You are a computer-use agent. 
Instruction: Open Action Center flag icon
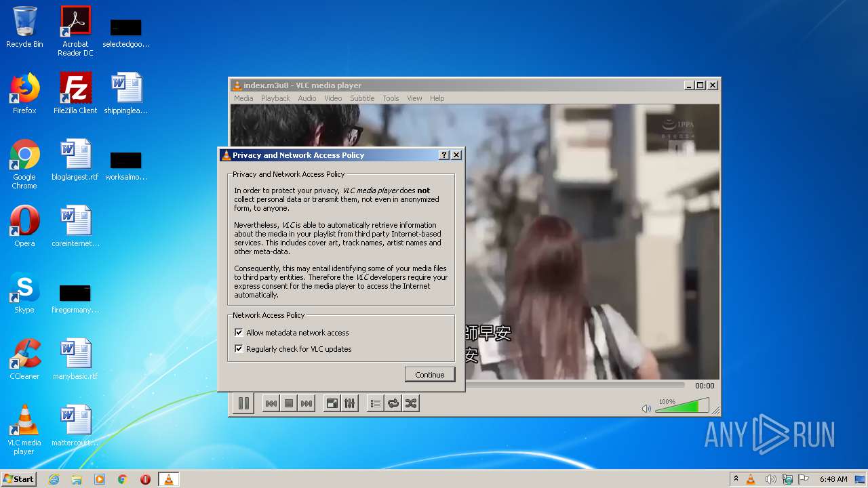point(804,479)
